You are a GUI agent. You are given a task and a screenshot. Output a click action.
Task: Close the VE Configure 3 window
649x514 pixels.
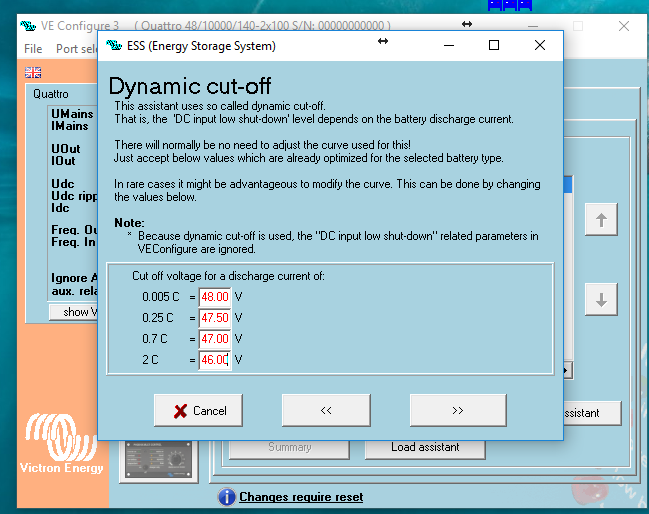[624, 26]
